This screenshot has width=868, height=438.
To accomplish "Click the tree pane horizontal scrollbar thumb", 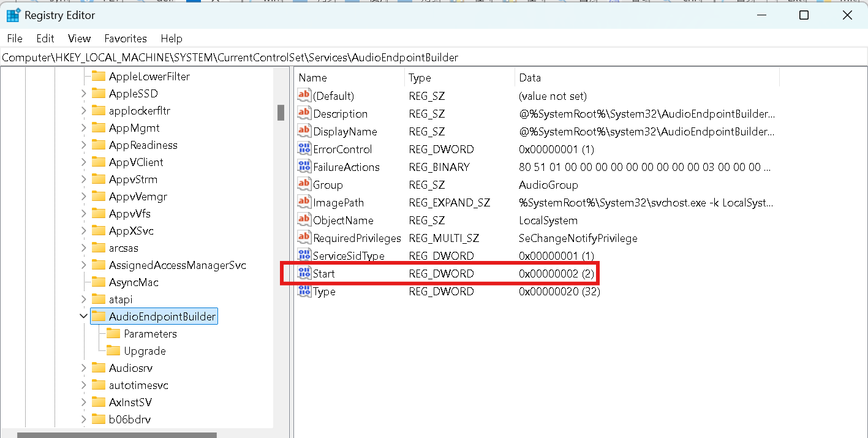I will tap(117, 435).
